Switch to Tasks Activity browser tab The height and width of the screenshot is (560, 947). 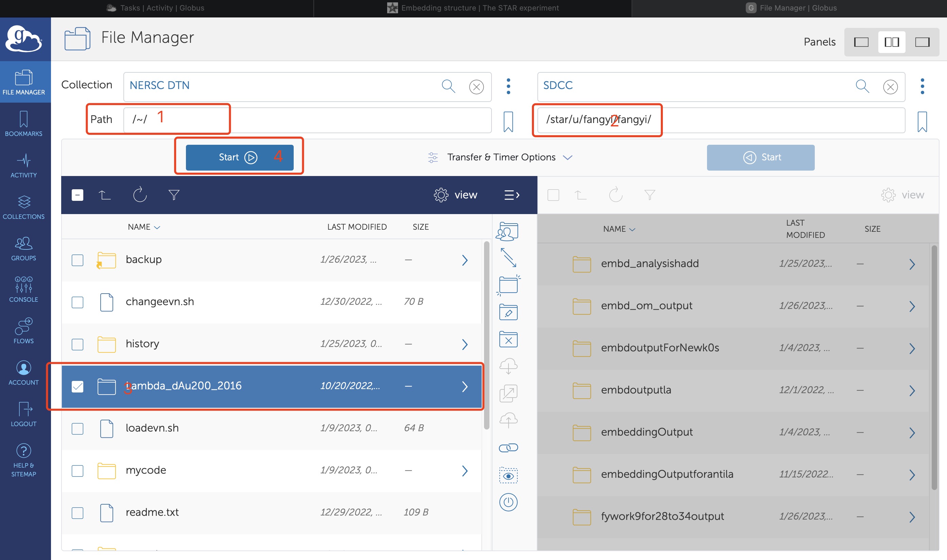click(x=156, y=8)
